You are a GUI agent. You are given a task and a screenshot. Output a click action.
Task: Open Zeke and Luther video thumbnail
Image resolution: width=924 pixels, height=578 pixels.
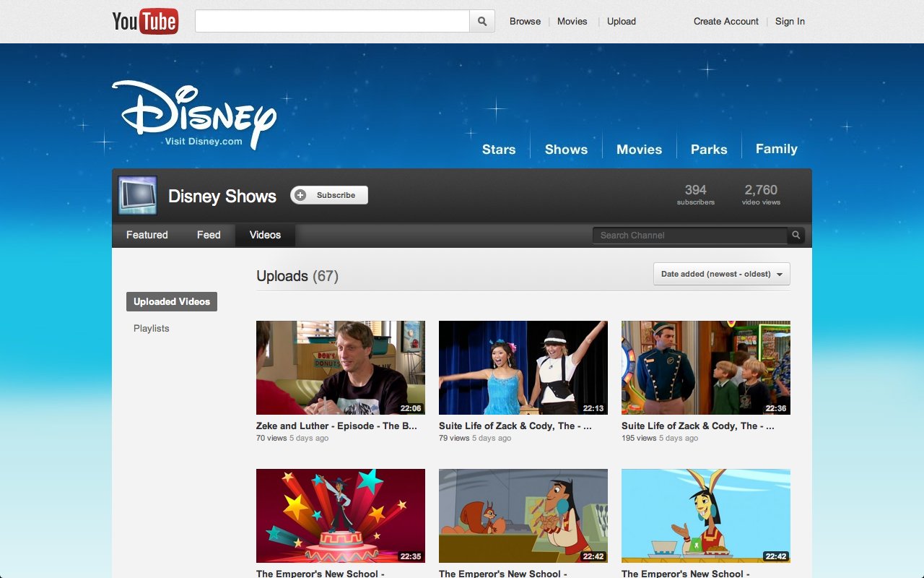tap(341, 368)
